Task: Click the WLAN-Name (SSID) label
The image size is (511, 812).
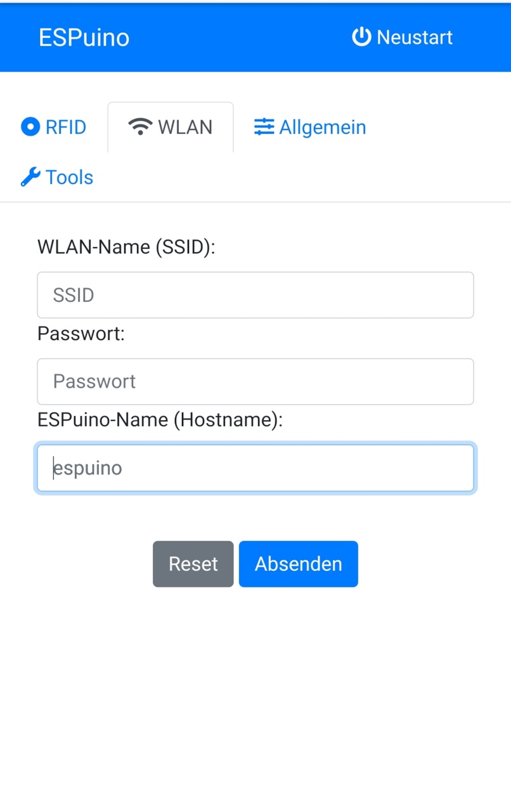Action: [x=126, y=247]
